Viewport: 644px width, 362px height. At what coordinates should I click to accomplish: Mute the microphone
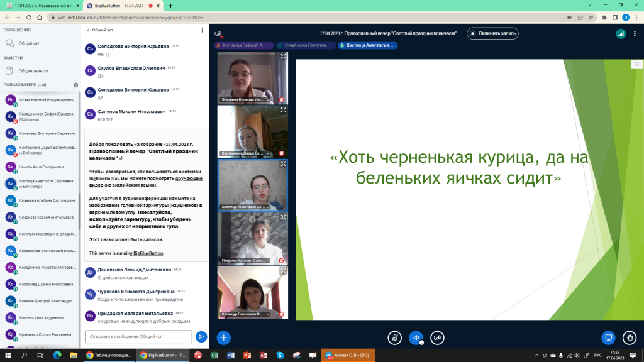click(x=395, y=337)
